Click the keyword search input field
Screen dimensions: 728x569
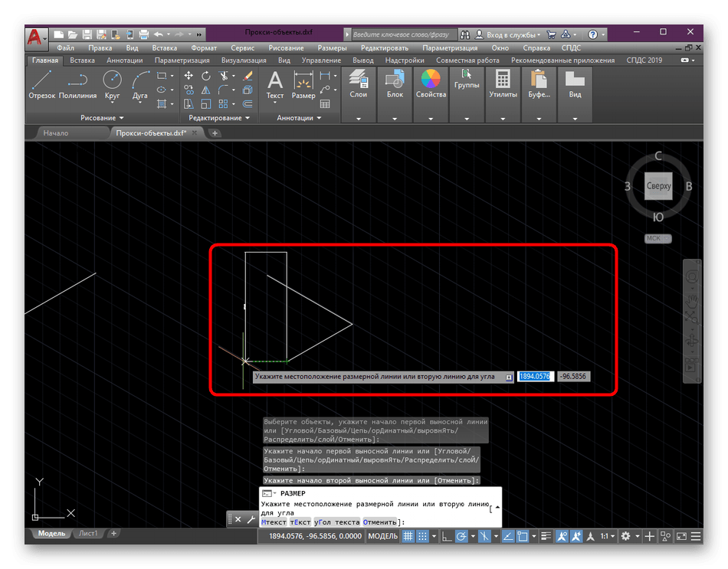tap(403, 34)
